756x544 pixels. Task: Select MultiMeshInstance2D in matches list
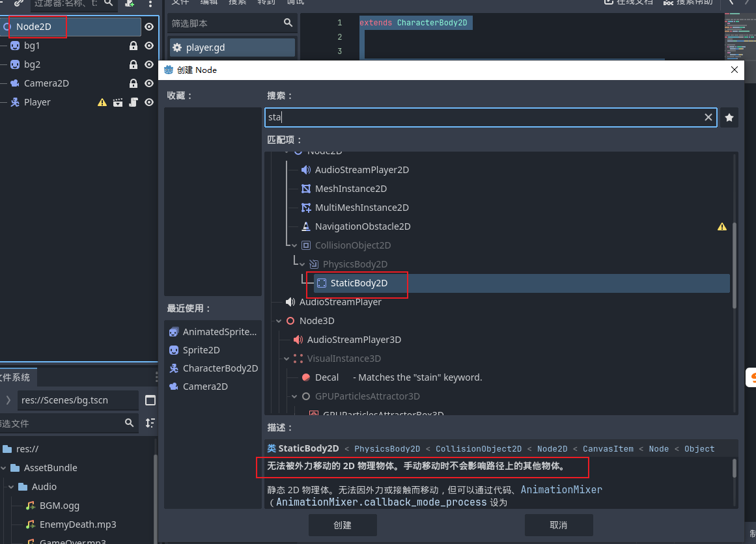(x=361, y=207)
